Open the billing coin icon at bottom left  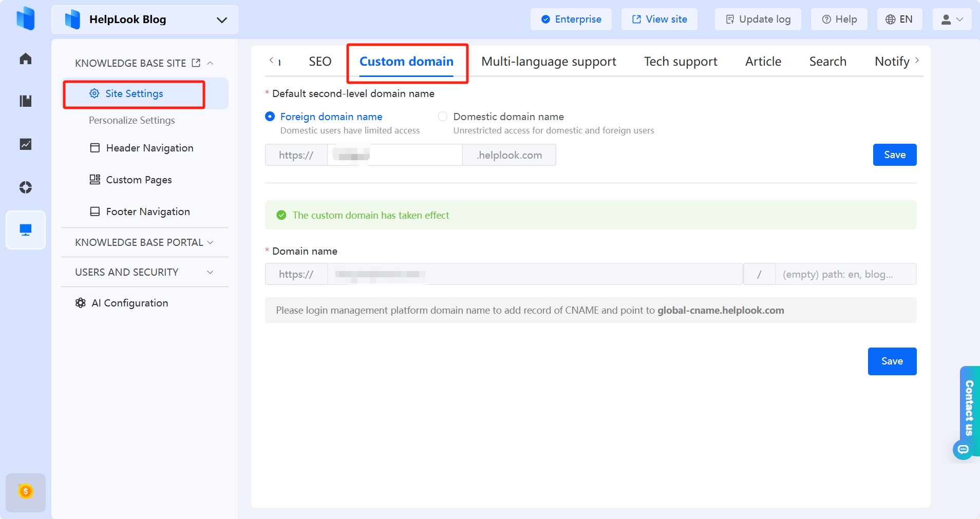tap(25, 492)
